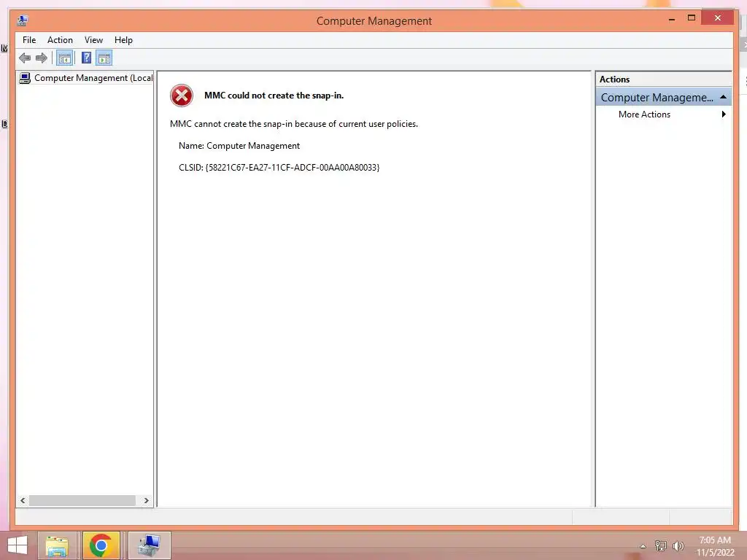Click the tree pane scrollbar right arrow

click(146, 500)
